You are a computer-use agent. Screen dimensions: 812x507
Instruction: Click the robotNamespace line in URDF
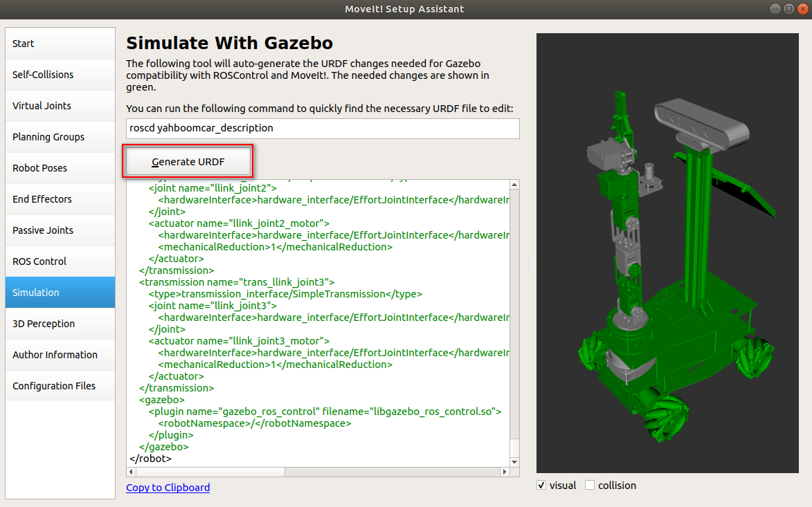pos(255,423)
